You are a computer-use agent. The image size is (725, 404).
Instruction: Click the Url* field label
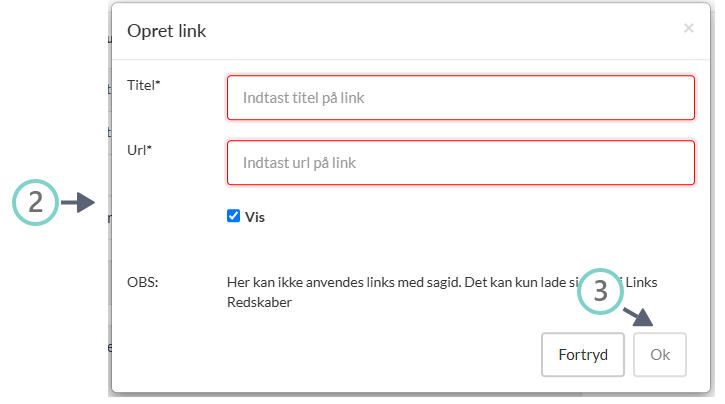coord(139,150)
